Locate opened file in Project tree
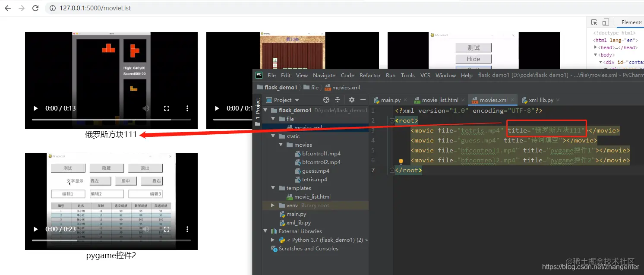Image resolution: width=644 pixels, height=275 pixels. click(x=326, y=100)
